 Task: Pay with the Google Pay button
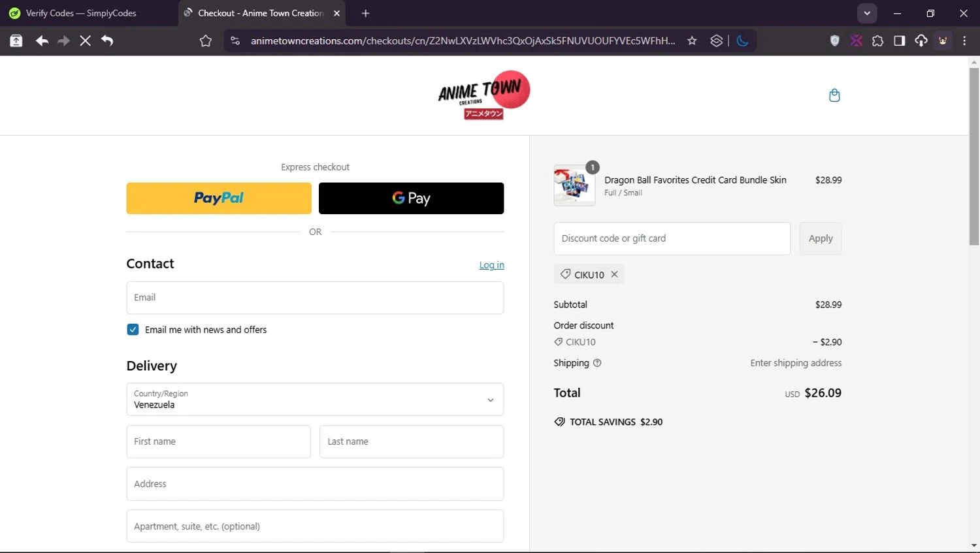click(x=411, y=198)
